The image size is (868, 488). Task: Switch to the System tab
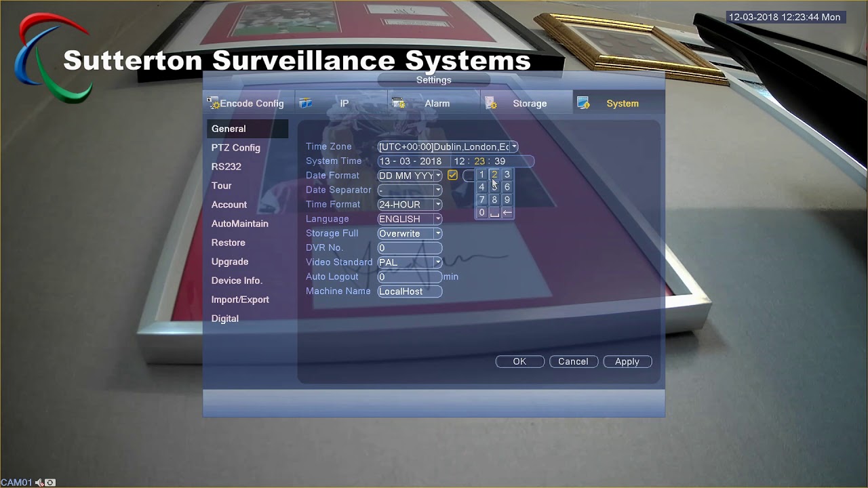pyautogui.click(x=618, y=103)
